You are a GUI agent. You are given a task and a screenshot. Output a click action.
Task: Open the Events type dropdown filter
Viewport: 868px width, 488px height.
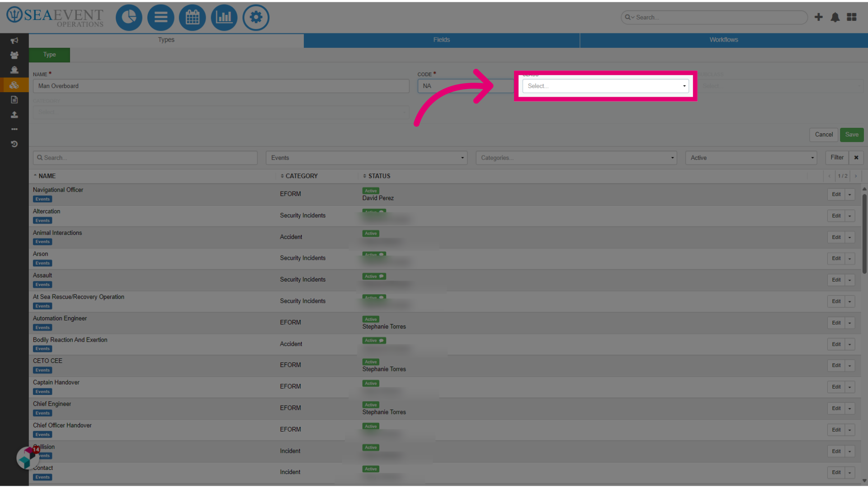[x=367, y=158]
